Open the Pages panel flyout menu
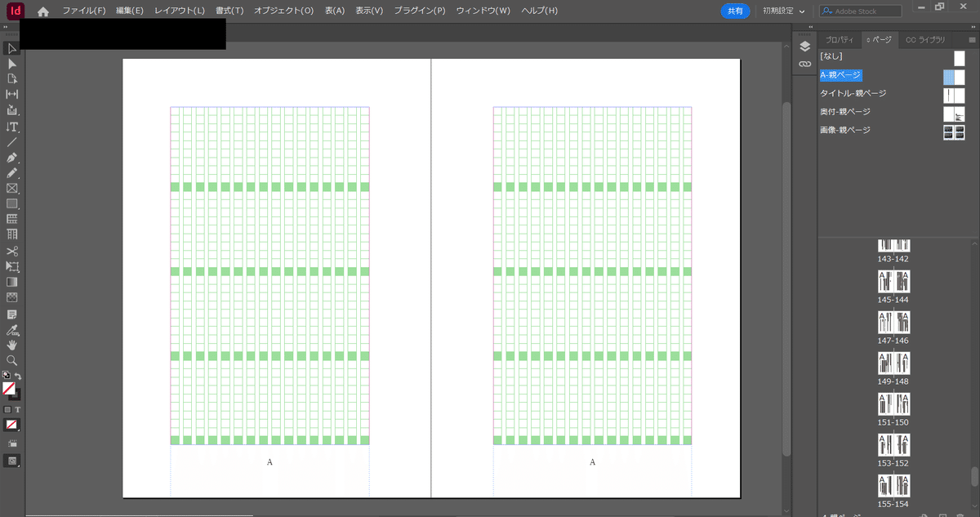 pos(972,38)
